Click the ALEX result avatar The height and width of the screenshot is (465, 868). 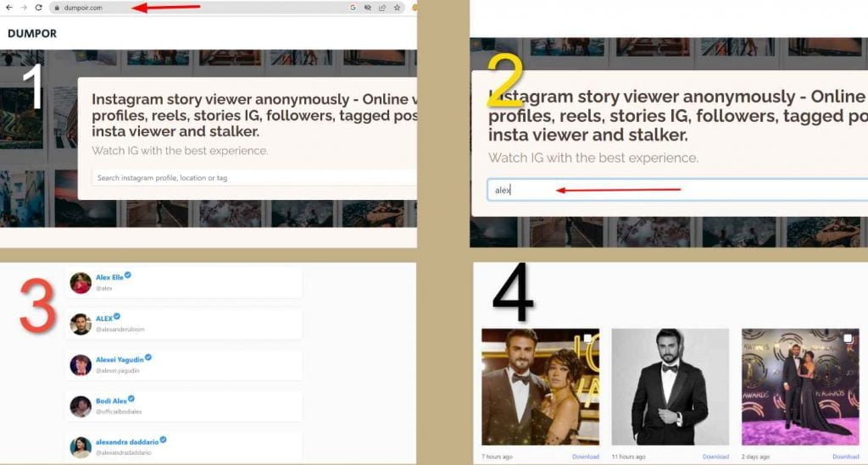click(x=81, y=324)
